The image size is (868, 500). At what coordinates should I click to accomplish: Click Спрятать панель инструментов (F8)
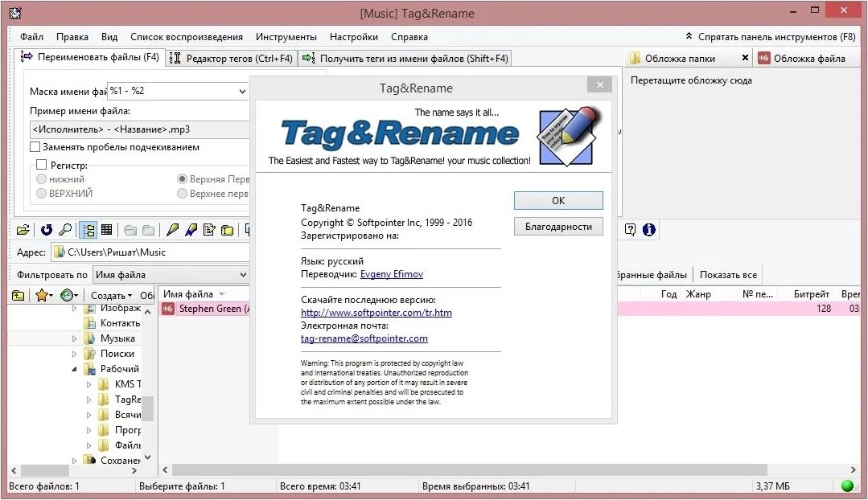[x=771, y=37]
